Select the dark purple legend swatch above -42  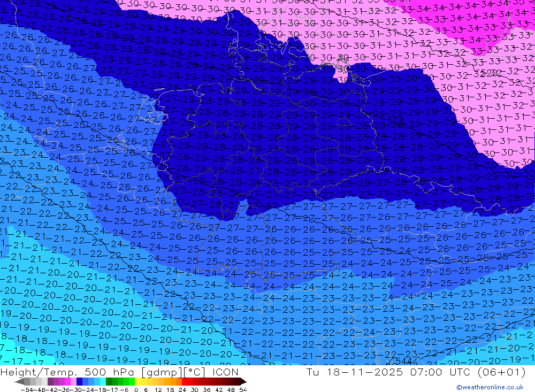(50, 382)
